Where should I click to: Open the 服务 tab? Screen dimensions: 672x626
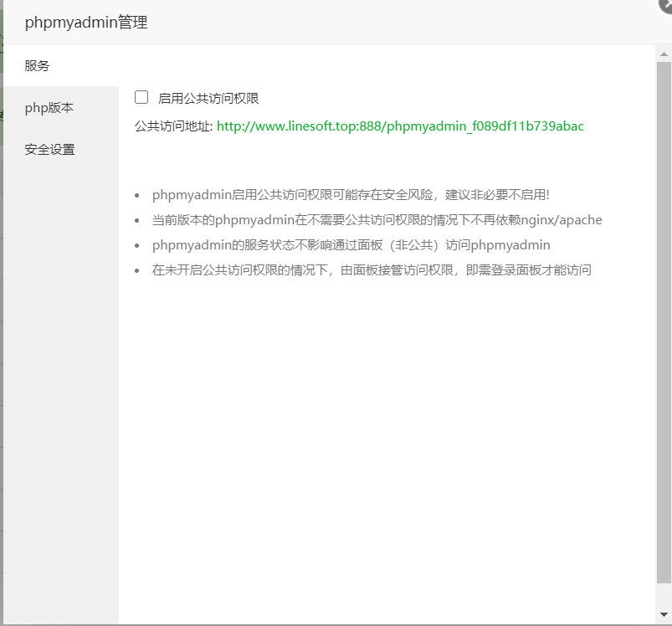pyautogui.click(x=61, y=65)
